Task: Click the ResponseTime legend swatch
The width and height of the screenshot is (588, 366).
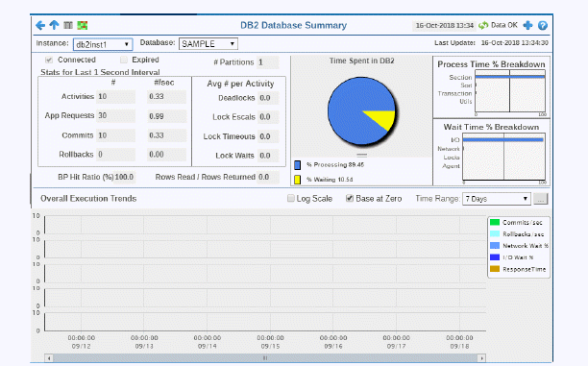Action: click(x=495, y=269)
